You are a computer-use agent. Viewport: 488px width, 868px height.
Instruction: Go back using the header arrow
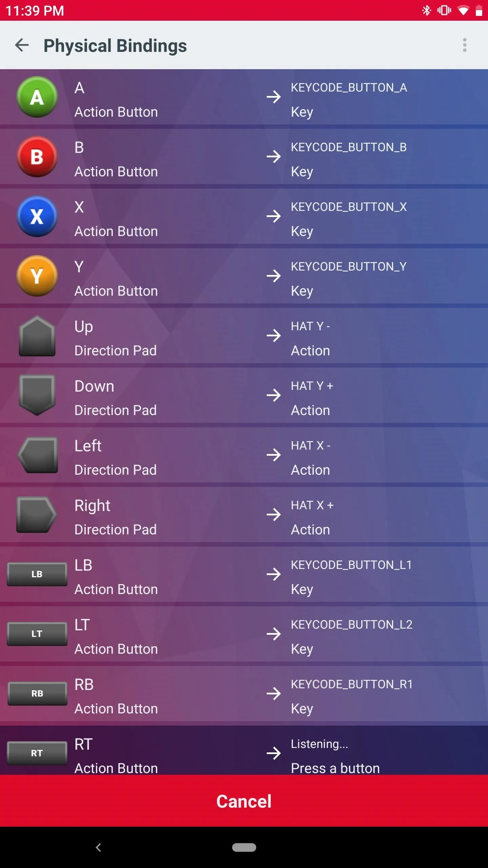22,45
